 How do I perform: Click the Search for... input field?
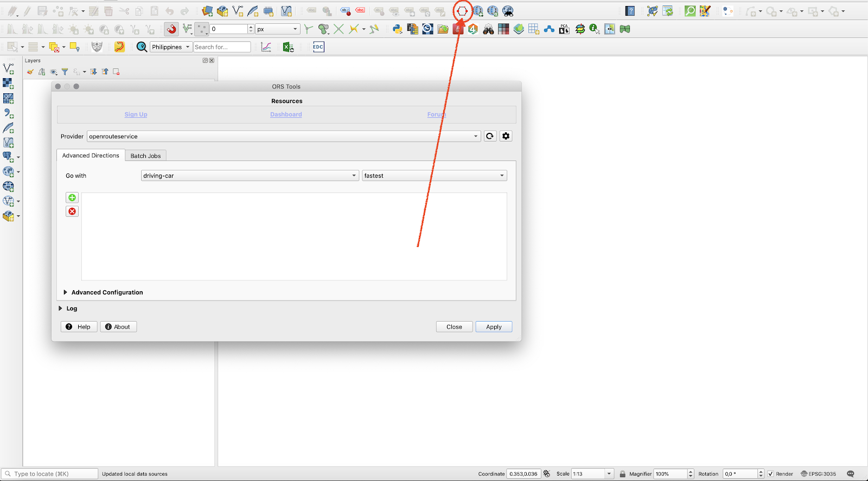click(222, 47)
